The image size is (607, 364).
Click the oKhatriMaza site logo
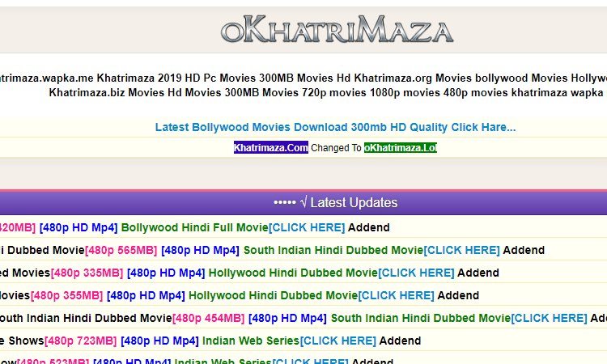(x=337, y=29)
